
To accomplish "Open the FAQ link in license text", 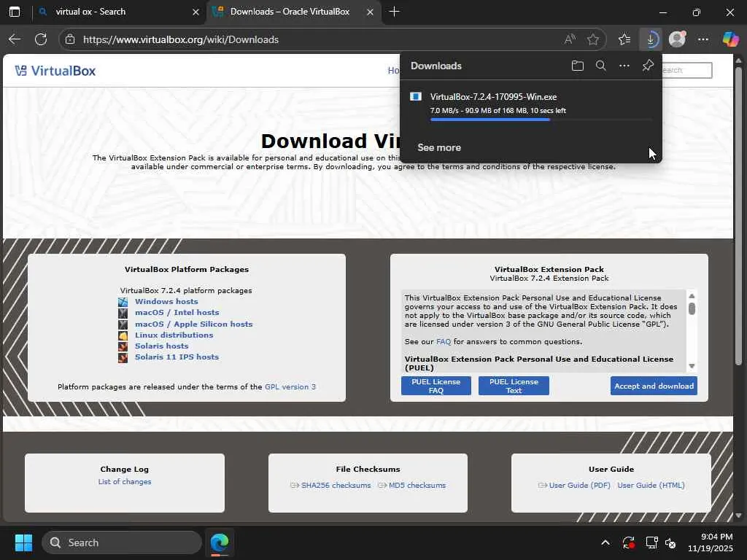I will click(x=443, y=341).
